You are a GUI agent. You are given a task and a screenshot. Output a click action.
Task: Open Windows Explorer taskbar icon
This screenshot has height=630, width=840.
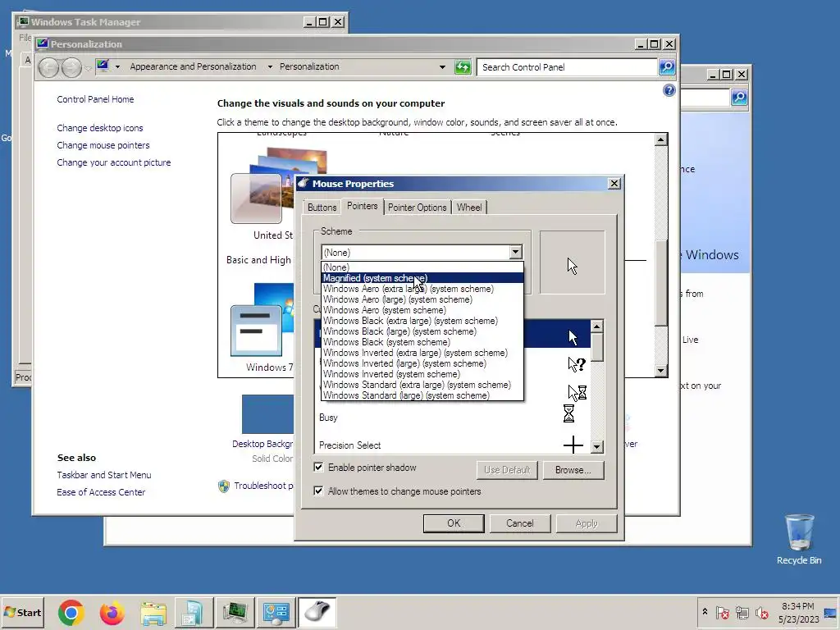(153, 612)
